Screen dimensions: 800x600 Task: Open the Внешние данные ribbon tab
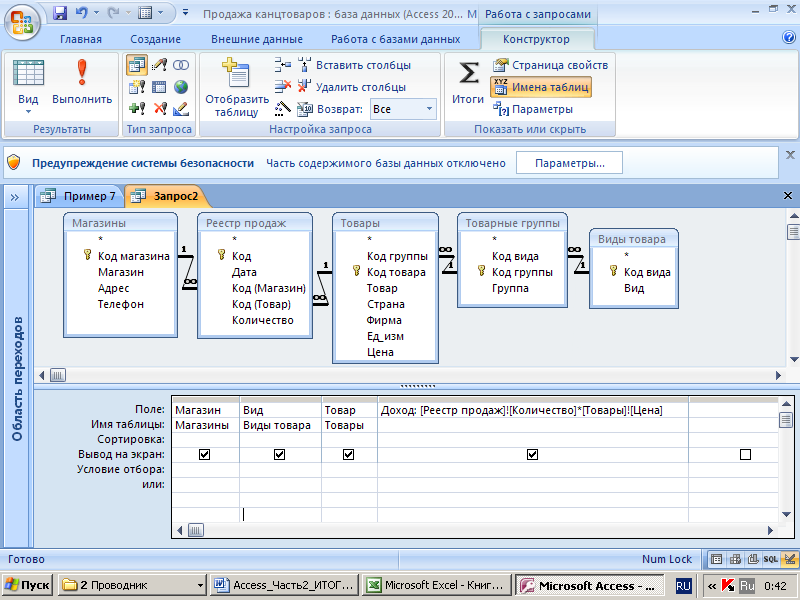(x=257, y=39)
